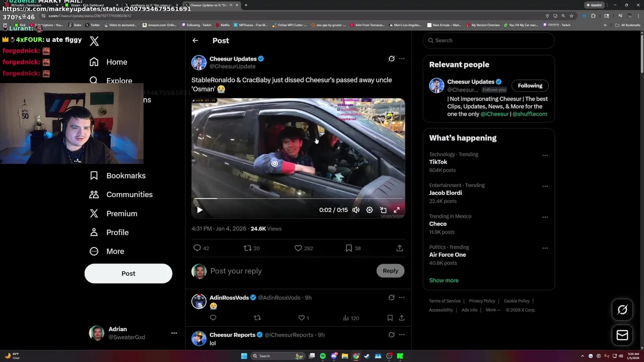Open more options for the Jacob Elordi trend

click(545, 186)
